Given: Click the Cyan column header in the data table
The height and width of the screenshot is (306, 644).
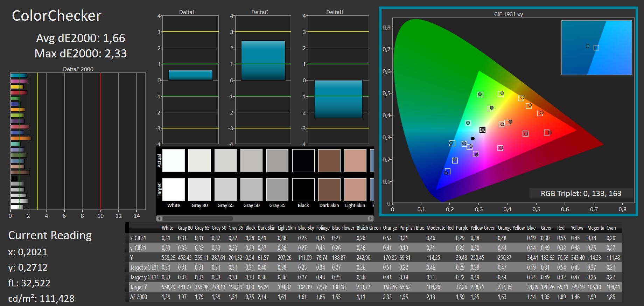Looking at the screenshot, I should click(611, 228).
